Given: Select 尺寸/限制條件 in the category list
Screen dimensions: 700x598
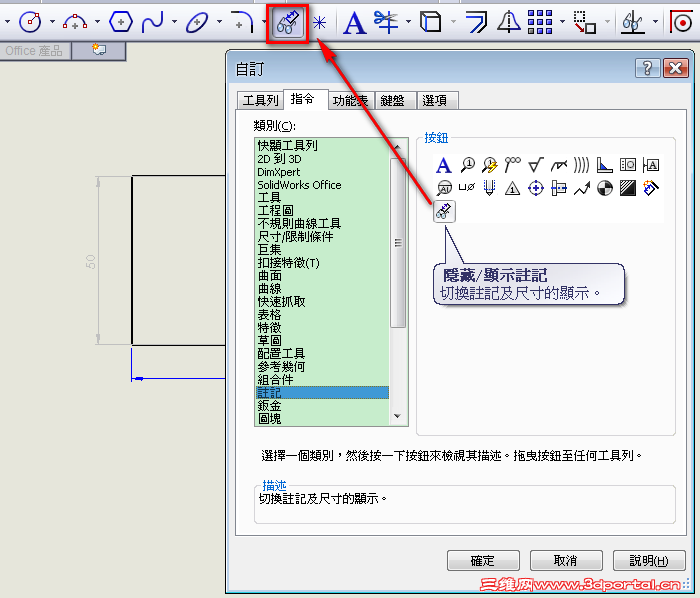Looking at the screenshot, I should pos(322,237).
